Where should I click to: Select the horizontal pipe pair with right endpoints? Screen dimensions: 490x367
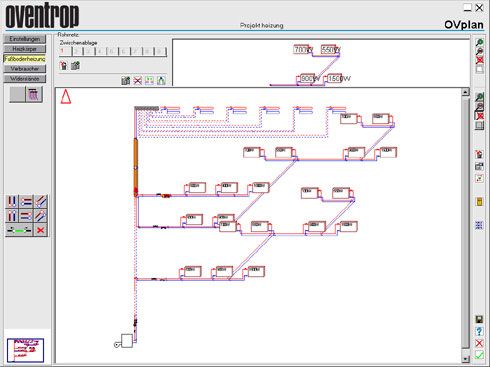click(26, 216)
